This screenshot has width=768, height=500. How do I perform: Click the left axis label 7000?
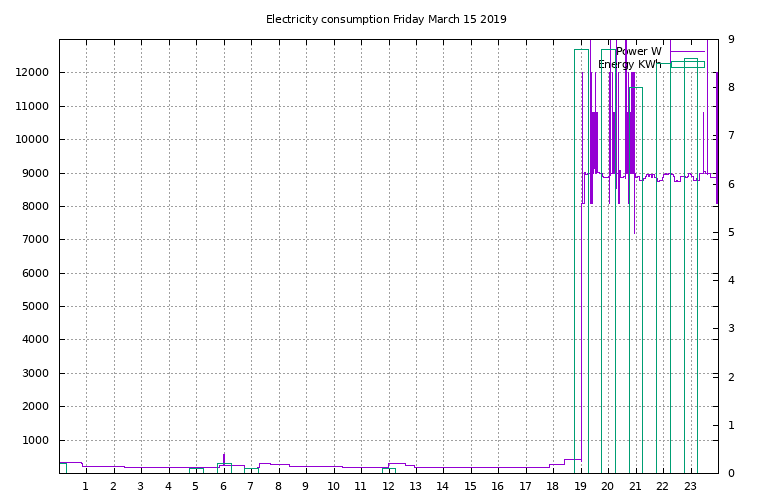coord(35,239)
